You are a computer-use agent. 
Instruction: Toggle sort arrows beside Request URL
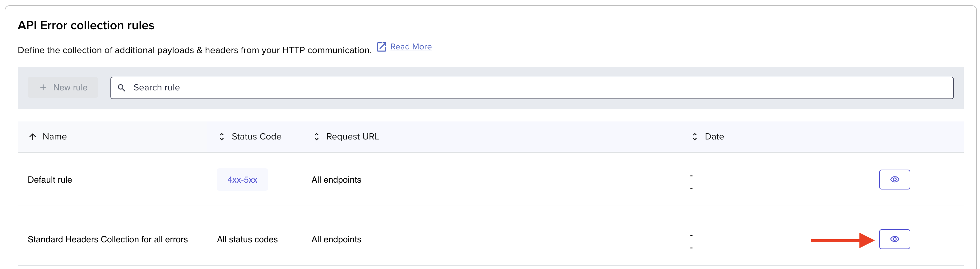point(317,137)
